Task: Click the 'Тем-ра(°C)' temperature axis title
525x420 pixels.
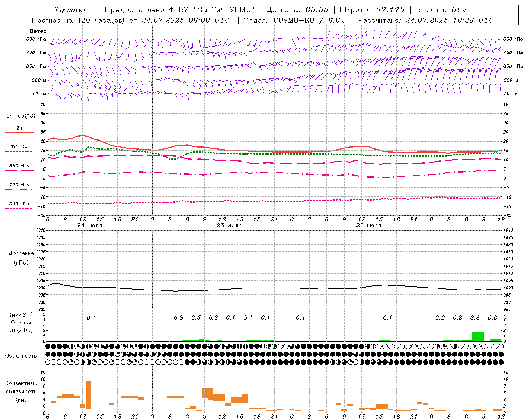Action: tap(19, 116)
